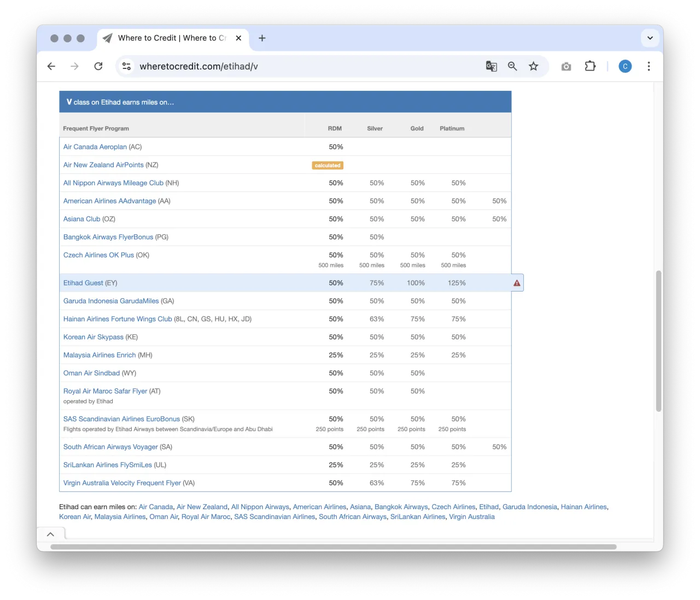Click the vertical page scrollbar

659,341
